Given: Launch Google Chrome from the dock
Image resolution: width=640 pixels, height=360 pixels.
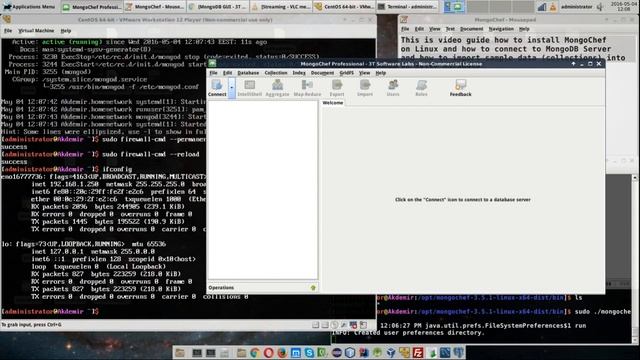Looking at the screenshot, I should [x=255, y=352].
